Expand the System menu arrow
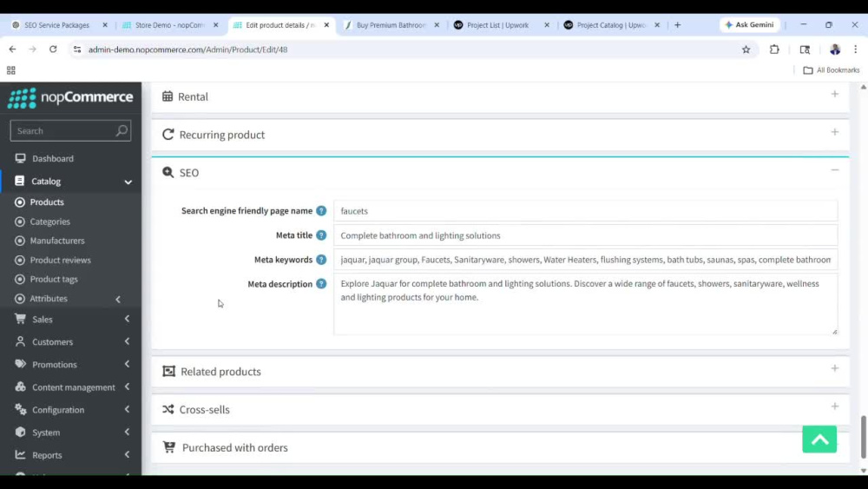Screen dimensions: 868x489 tap(128, 432)
